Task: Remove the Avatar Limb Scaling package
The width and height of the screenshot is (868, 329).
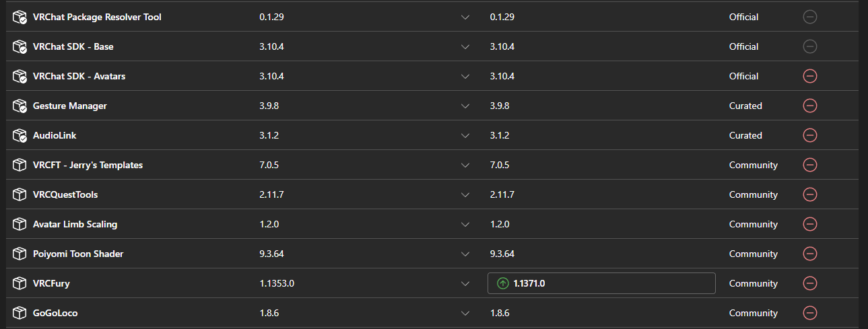Action: tap(810, 224)
